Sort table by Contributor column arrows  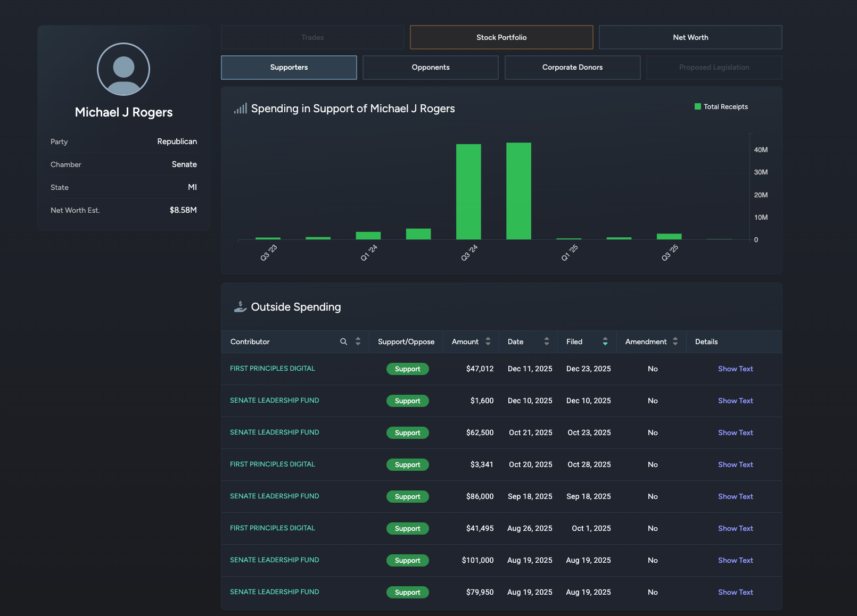[x=358, y=342]
